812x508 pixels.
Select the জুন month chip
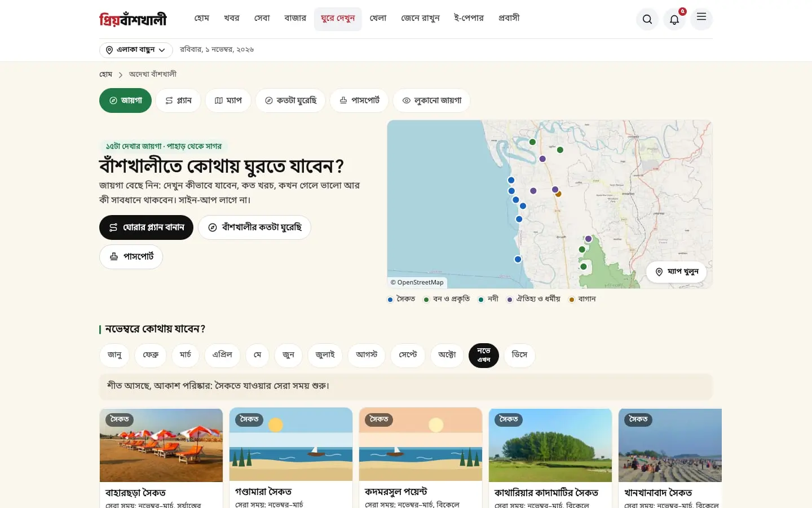[x=288, y=355]
